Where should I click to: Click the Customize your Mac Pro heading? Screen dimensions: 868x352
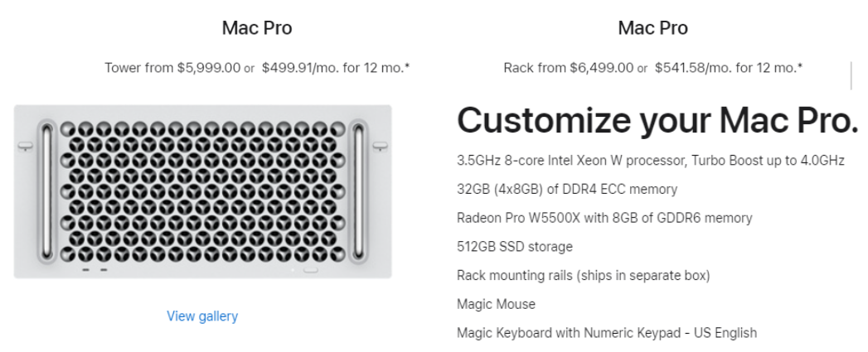(x=657, y=121)
